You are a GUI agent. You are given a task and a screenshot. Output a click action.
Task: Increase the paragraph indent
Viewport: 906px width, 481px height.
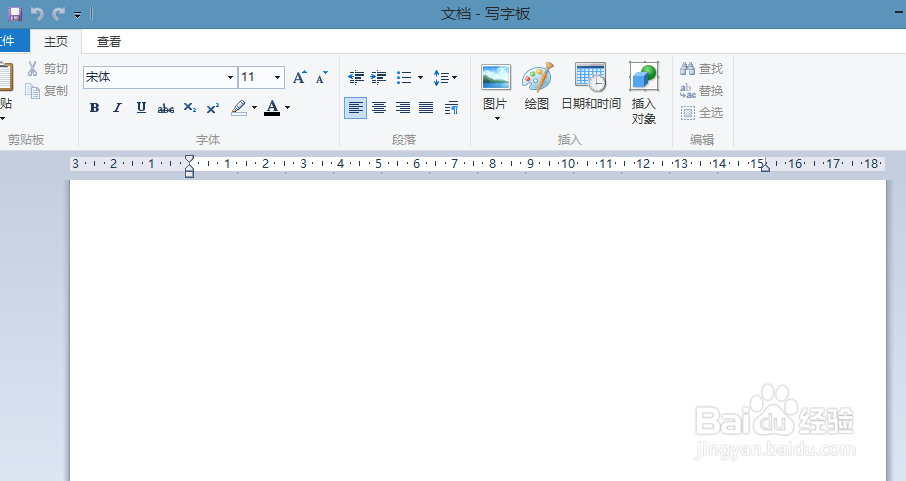click(x=378, y=77)
